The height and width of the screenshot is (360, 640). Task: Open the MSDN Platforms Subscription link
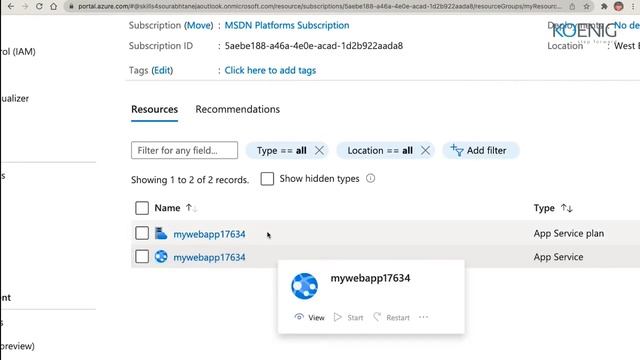(x=287, y=25)
